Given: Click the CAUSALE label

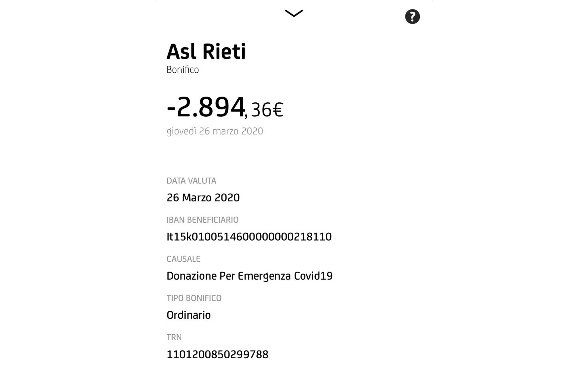Looking at the screenshot, I should (x=183, y=259).
